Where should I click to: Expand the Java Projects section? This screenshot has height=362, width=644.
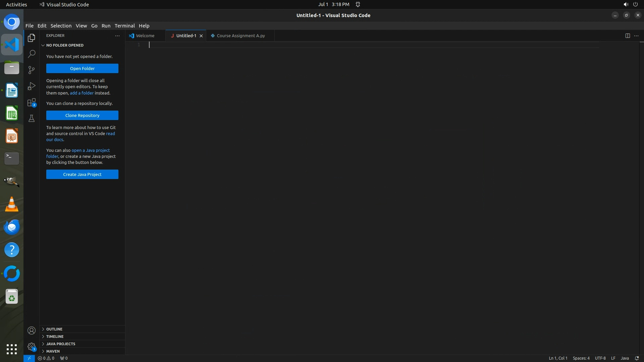pos(61,344)
